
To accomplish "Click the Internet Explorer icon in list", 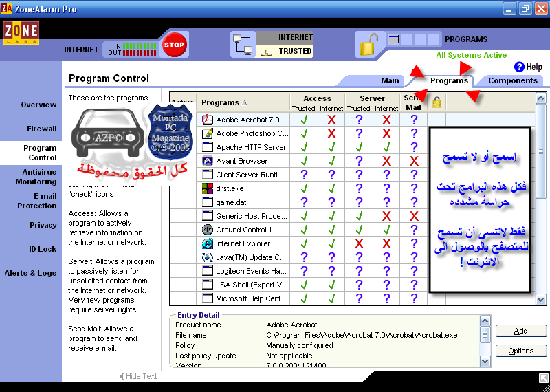I will pyautogui.click(x=208, y=243).
